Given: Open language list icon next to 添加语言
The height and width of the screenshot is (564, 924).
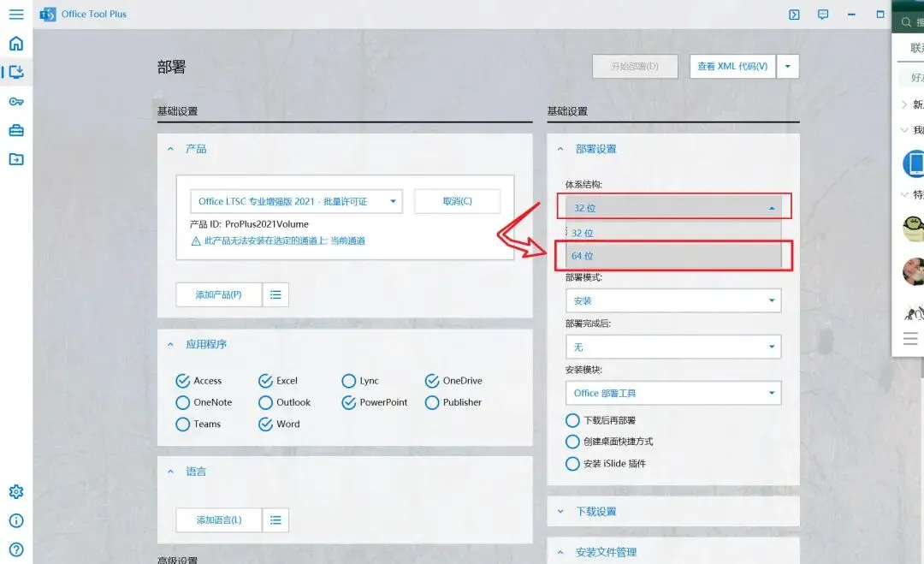Looking at the screenshot, I should coord(275,519).
